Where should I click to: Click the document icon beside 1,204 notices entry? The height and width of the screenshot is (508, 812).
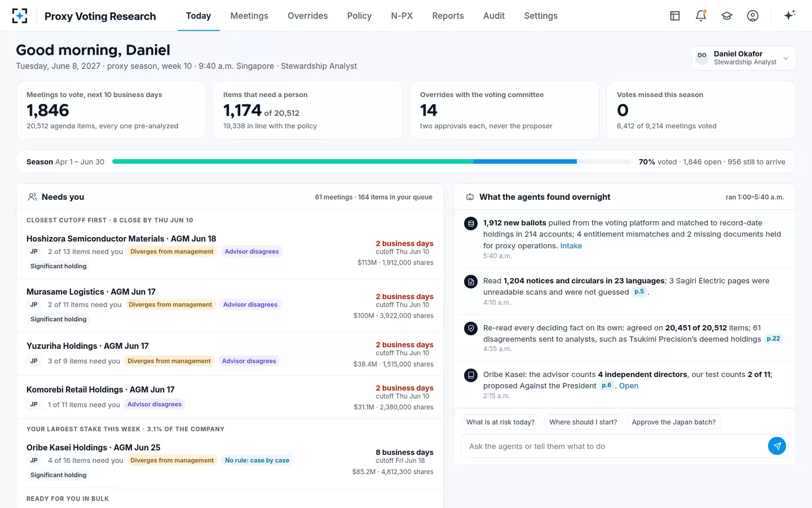click(471, 281)
